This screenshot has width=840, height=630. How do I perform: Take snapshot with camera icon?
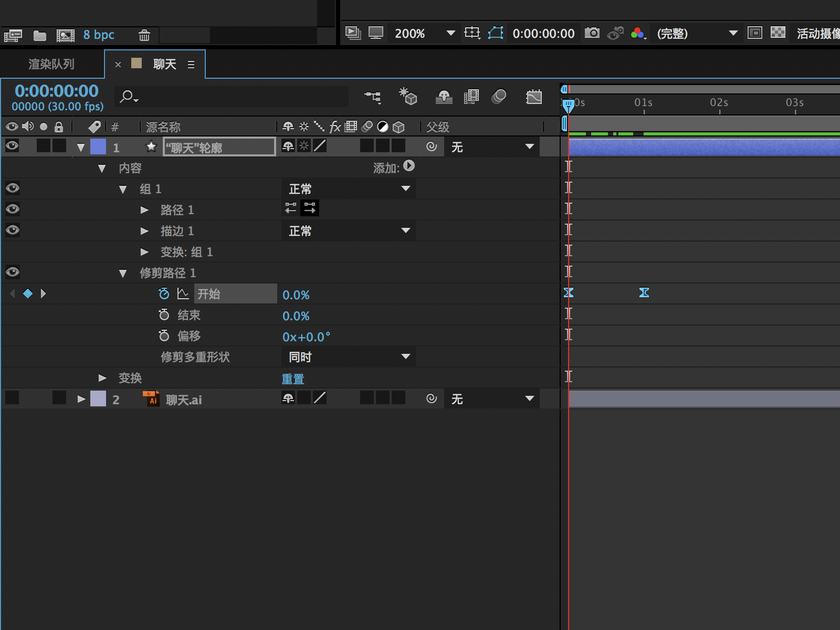point(592,33)
